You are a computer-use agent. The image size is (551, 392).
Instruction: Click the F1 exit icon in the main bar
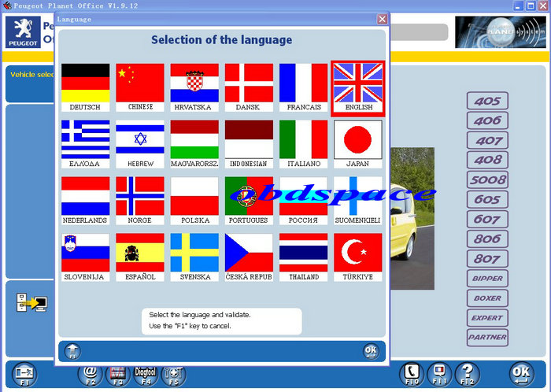[24, 375]
